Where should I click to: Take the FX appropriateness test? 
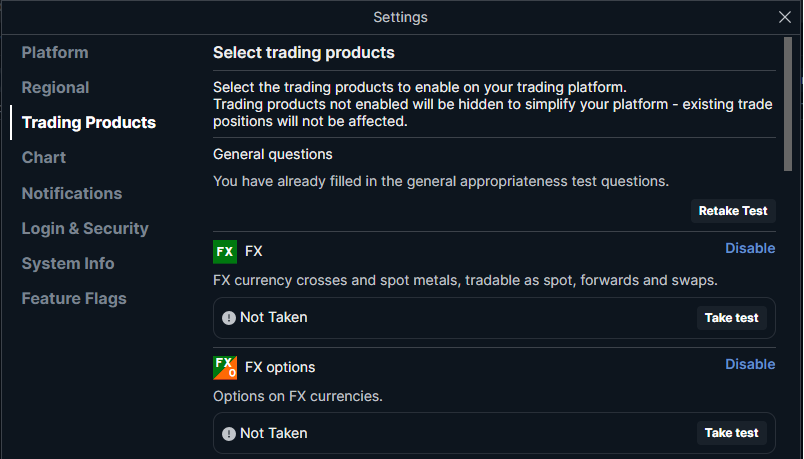point(732,318)
